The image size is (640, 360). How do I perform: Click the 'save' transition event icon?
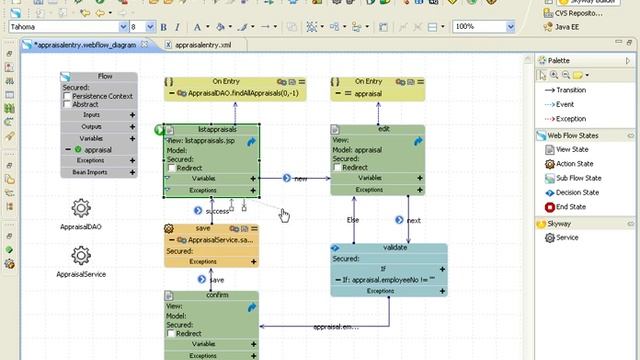click(202, 279)
